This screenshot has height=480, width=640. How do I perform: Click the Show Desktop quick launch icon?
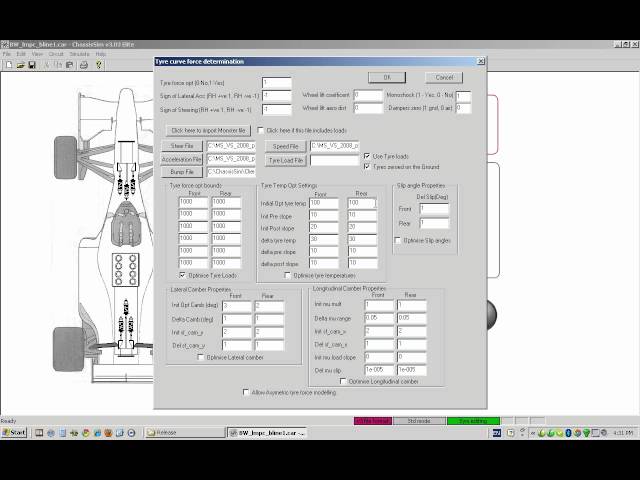point(39,433)
